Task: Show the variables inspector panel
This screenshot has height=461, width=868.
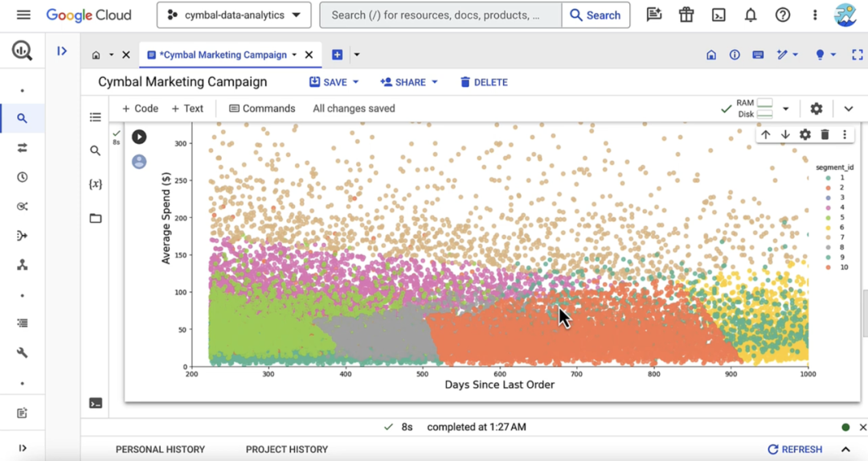Action: [96, 184]
